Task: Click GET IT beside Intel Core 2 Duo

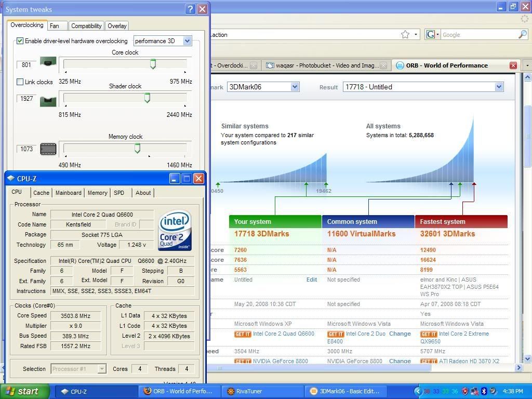Action: 336,334
